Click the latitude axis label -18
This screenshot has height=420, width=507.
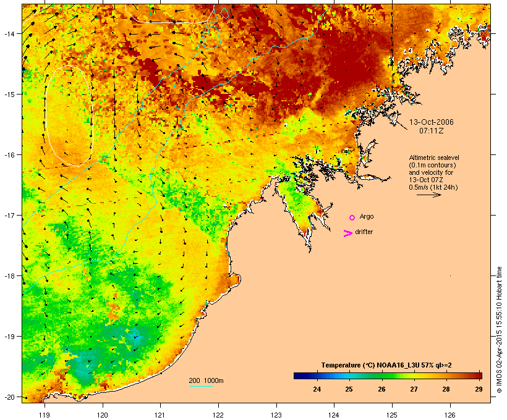[x=9, y=276]
